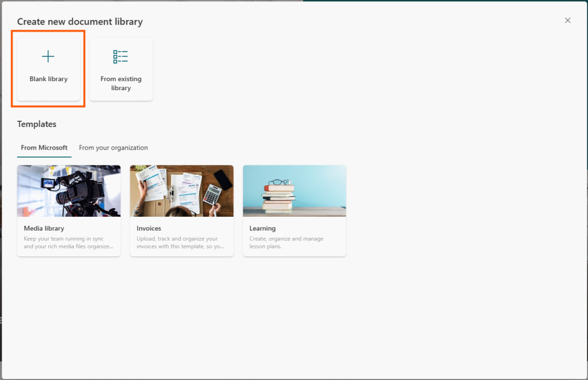
Task: Click the Invoices template title
Action: point(149,228)
